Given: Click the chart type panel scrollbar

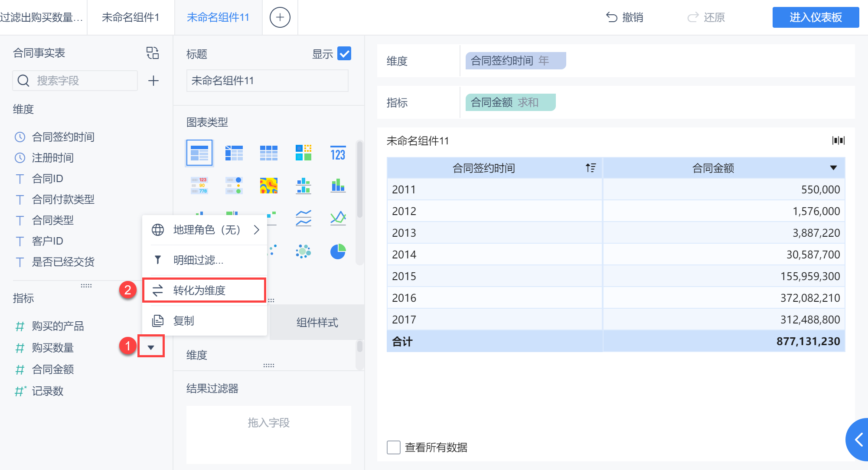Looking at the screenshot, I should point(359,180).
